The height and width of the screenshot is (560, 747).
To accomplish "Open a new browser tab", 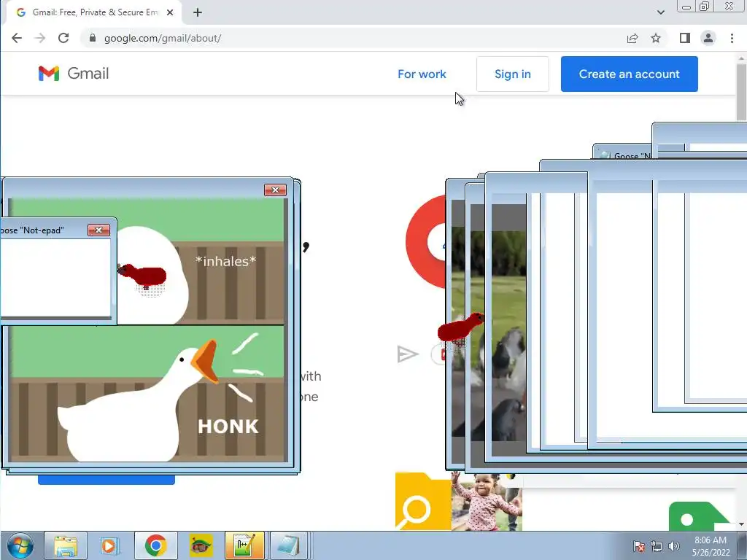I will coord(198,13).
